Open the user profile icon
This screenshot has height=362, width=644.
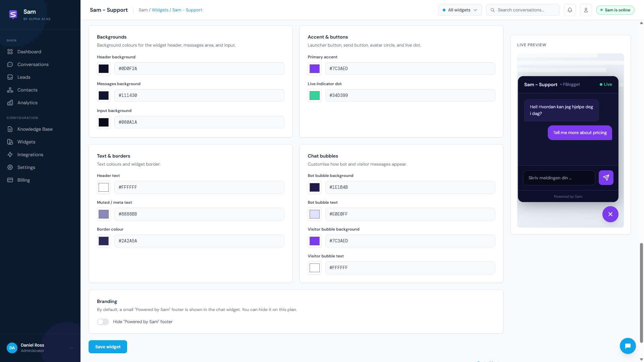[x=586, y=10]
